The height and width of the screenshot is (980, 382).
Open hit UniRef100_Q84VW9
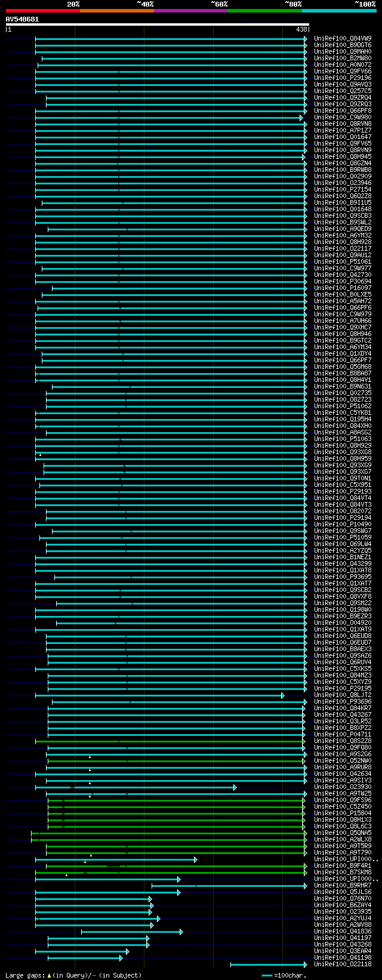343,39
